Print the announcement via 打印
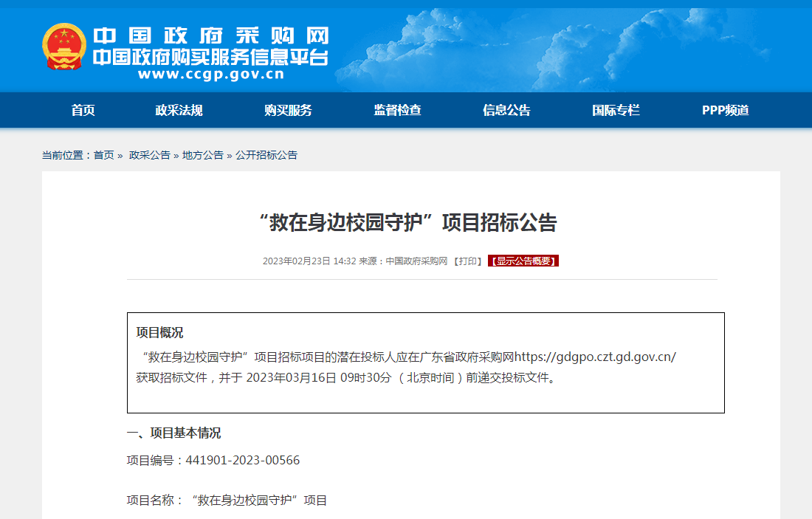 468,261
